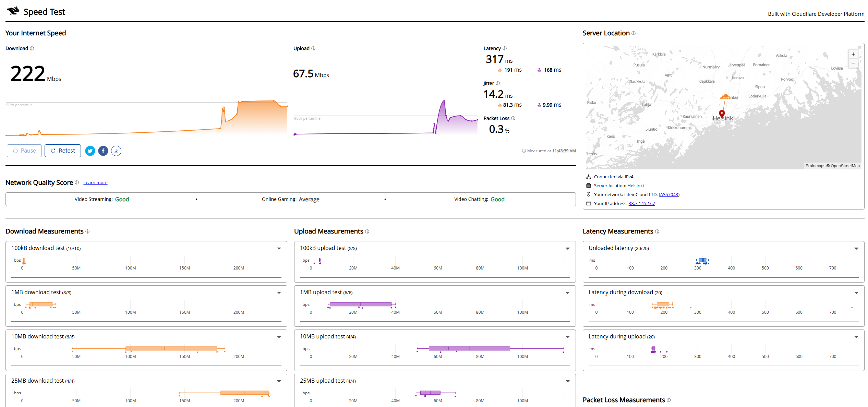868x407 pixels.
Task: Open the Learn more link
Action: click(95, 183)
